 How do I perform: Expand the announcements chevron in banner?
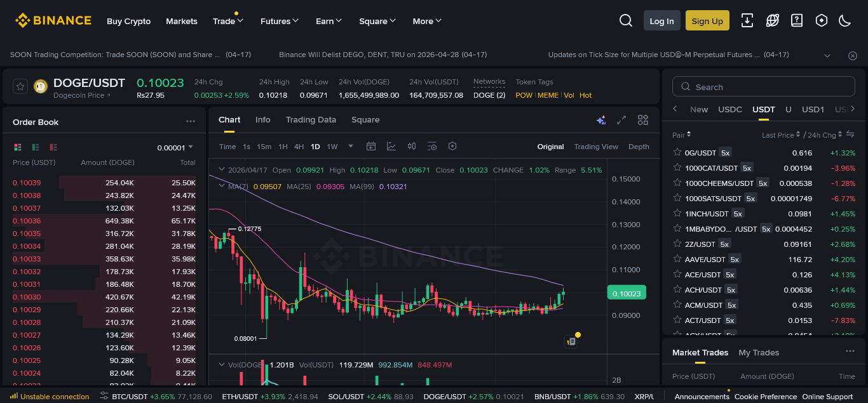827,55
